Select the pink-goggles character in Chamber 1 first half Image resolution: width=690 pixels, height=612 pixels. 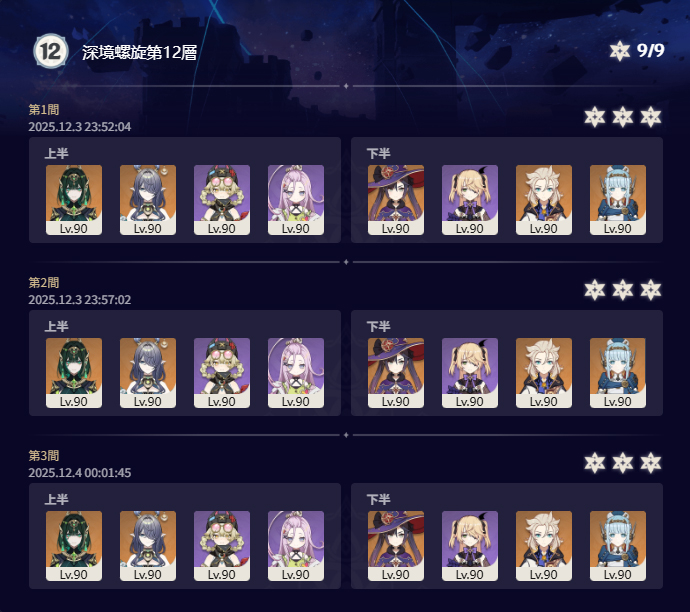(x=222, y=200)
